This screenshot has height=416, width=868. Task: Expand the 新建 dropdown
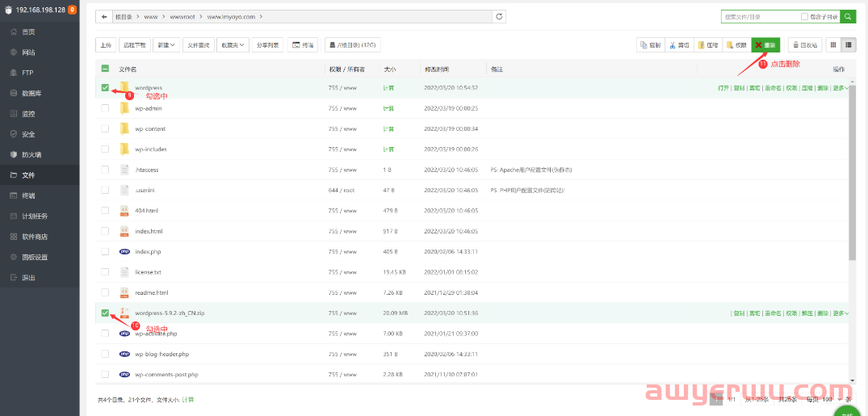tap(166, 45)
